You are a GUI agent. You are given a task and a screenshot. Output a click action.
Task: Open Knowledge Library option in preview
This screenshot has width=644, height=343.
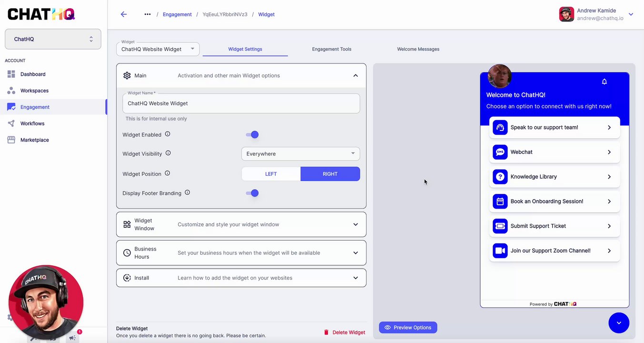[555, 177]
